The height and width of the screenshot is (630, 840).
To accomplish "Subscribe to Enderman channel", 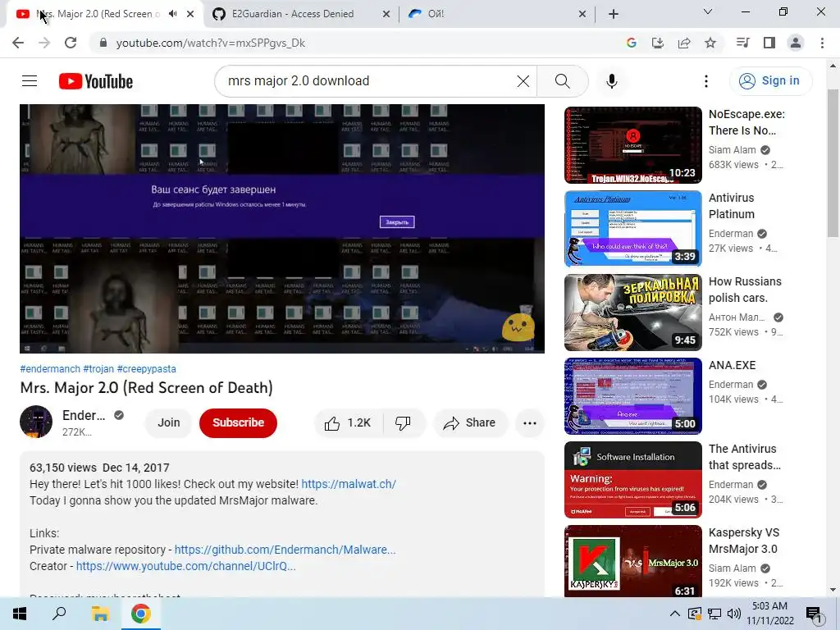I will (x=239, y=422).
